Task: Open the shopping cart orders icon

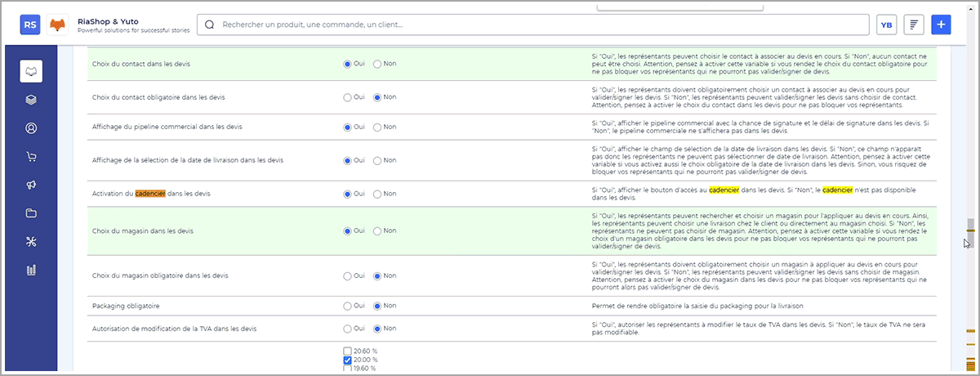Action: (31, 157)
